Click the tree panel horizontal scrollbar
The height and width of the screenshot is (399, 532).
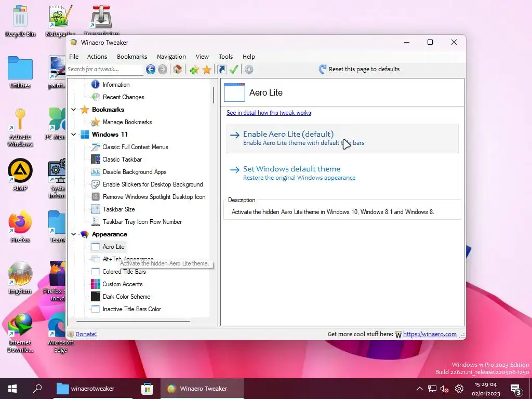coord(133,321)
